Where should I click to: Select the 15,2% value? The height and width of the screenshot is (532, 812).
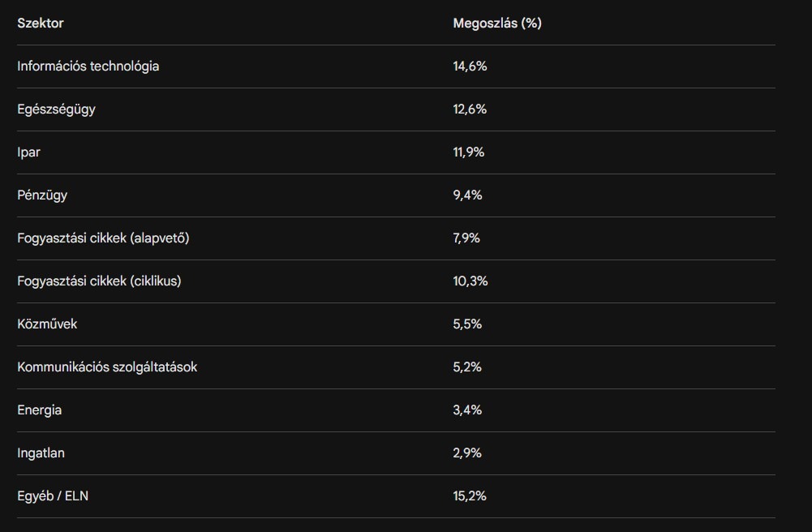[x=470, y=496]
